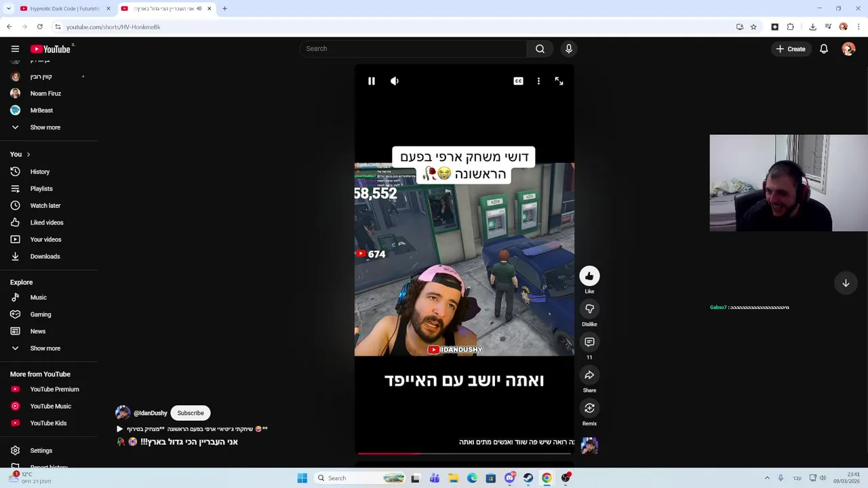Open the Create button
This screenshot has height=488, width=868.
791,49
